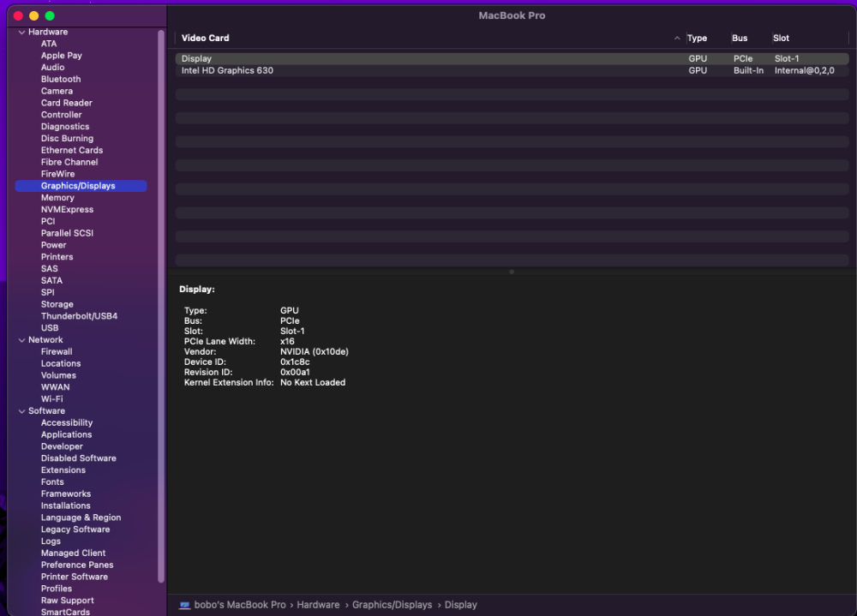The width and height of the screenshot is (857, 616).
Task: Select Locations under Network
Action: [x=61, y=363]
